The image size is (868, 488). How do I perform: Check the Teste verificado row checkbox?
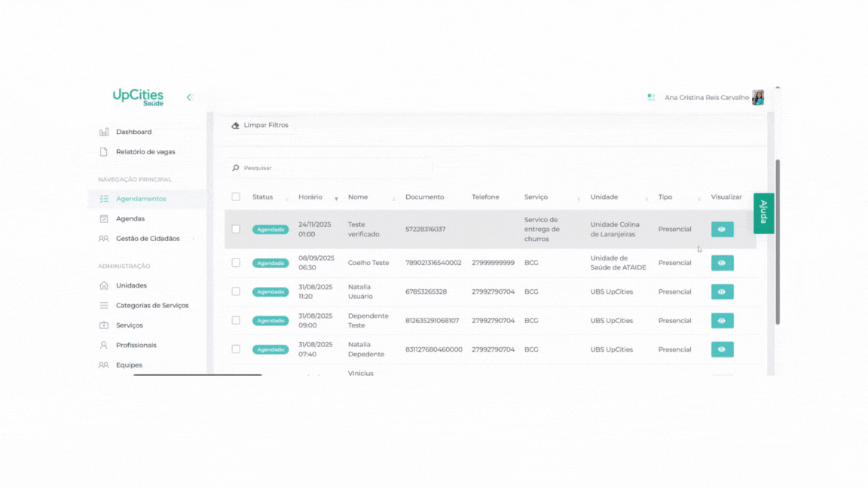(236, 229)
